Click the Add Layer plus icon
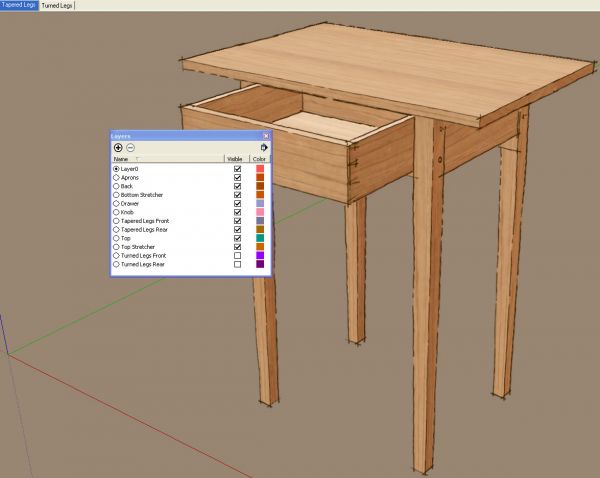Image resolution: width=600 pixels, height=478 pixels. 118,148
